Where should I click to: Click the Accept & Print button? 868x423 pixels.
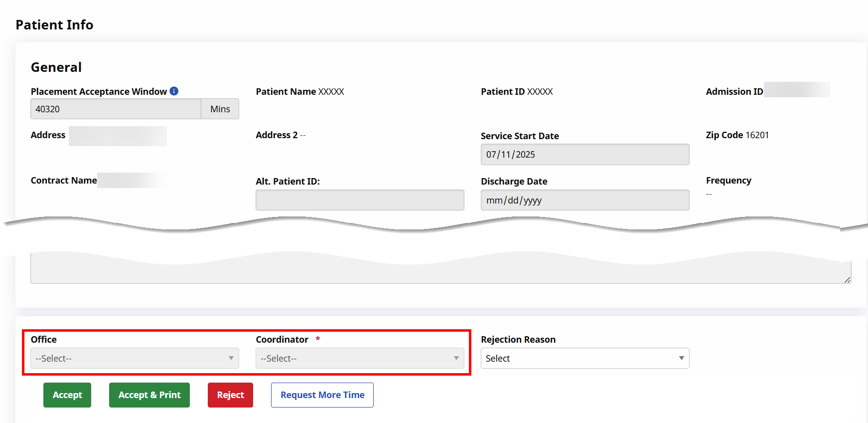click(149, 395)
